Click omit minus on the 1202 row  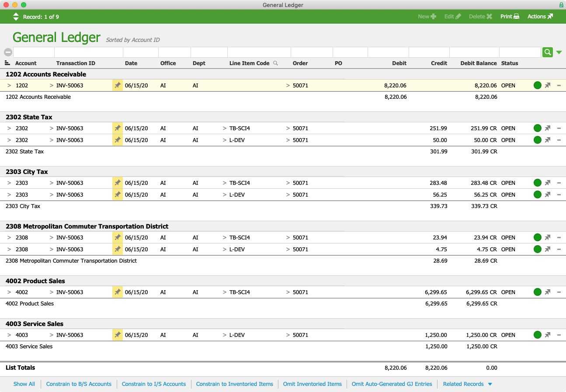tap(559, 86)
